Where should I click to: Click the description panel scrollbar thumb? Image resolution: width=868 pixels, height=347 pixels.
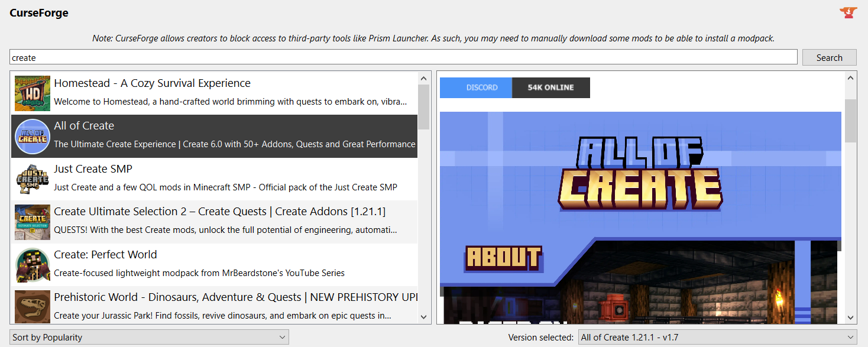pos(850,121)
